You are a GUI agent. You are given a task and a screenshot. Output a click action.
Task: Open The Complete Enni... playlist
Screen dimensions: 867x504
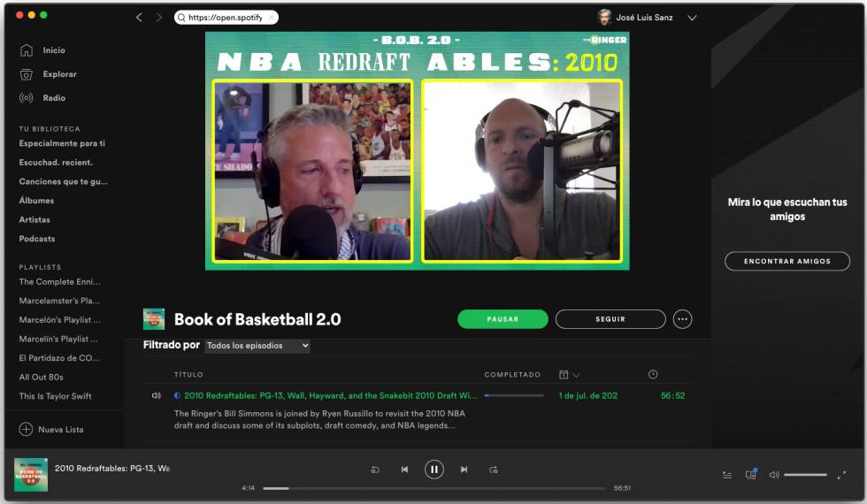pos(60,282)
